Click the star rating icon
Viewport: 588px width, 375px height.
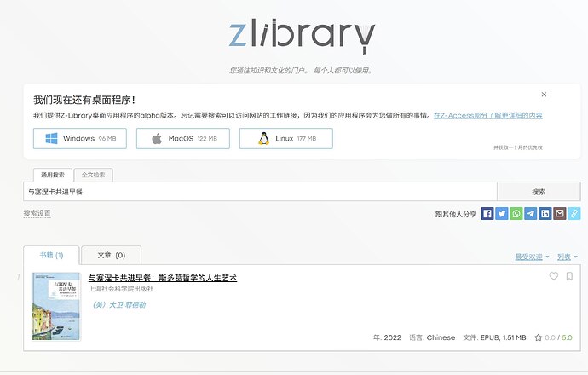pos(538,337)
